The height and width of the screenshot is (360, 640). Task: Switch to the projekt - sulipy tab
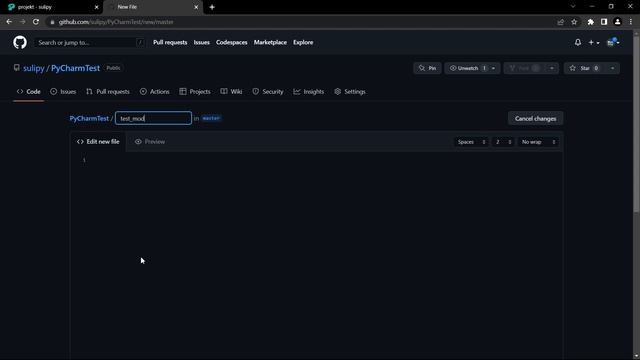click(51, 7)
